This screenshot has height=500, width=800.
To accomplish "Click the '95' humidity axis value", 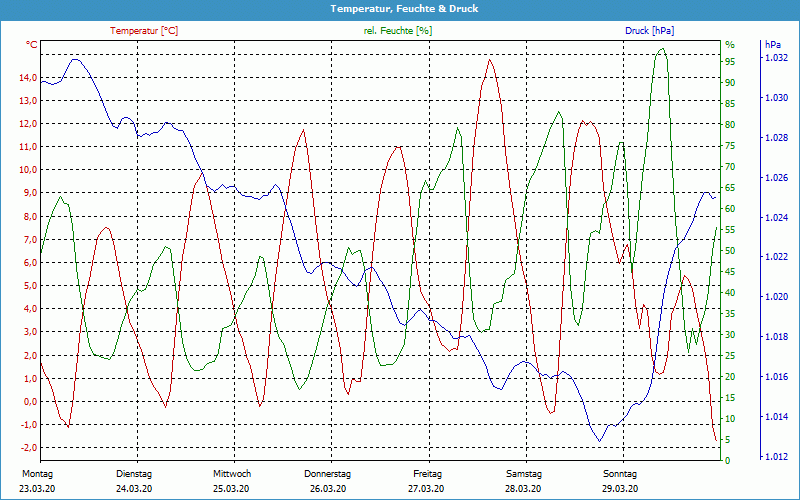I will pos(730,62).
